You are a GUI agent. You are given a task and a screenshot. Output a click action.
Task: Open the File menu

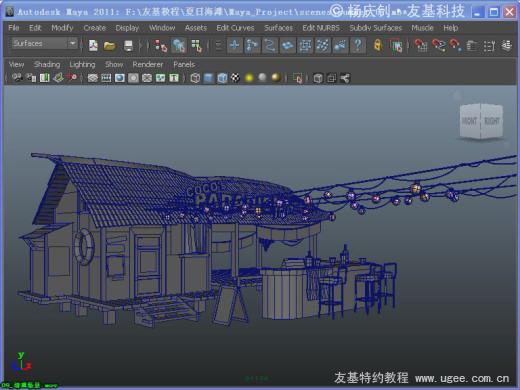(14, 28)
